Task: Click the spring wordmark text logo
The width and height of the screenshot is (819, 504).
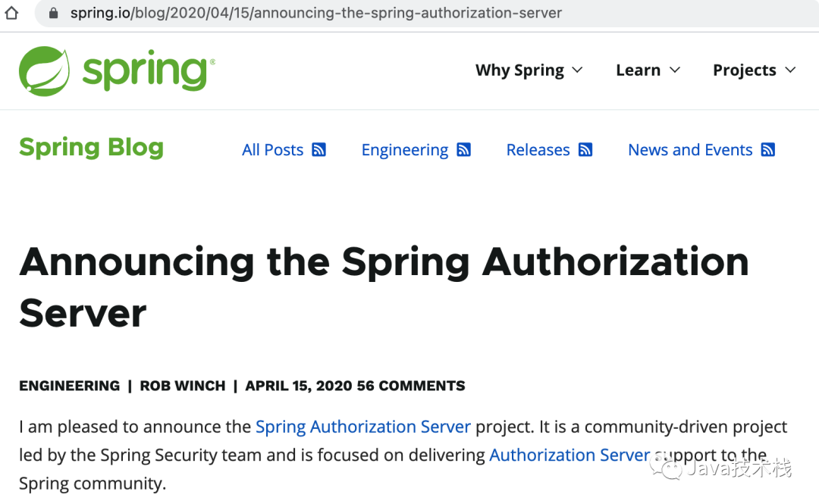Action: (149, 71)
